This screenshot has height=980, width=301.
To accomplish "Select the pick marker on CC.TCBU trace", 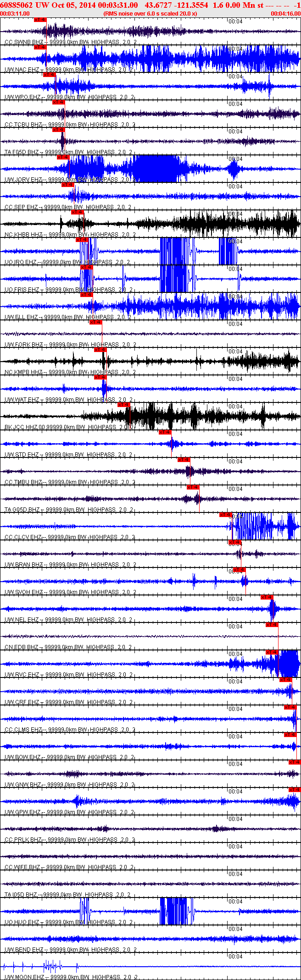I will [59, 102].
